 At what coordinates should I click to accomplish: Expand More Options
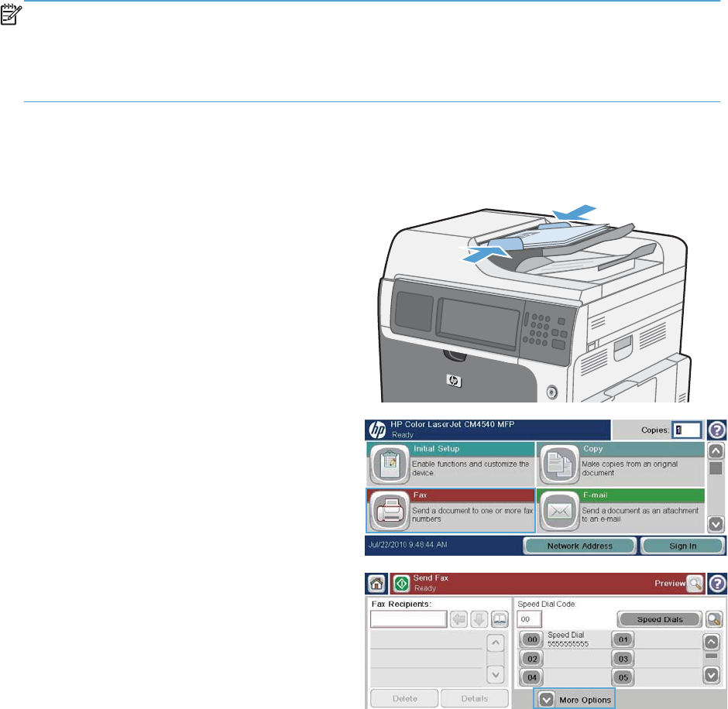575,699
